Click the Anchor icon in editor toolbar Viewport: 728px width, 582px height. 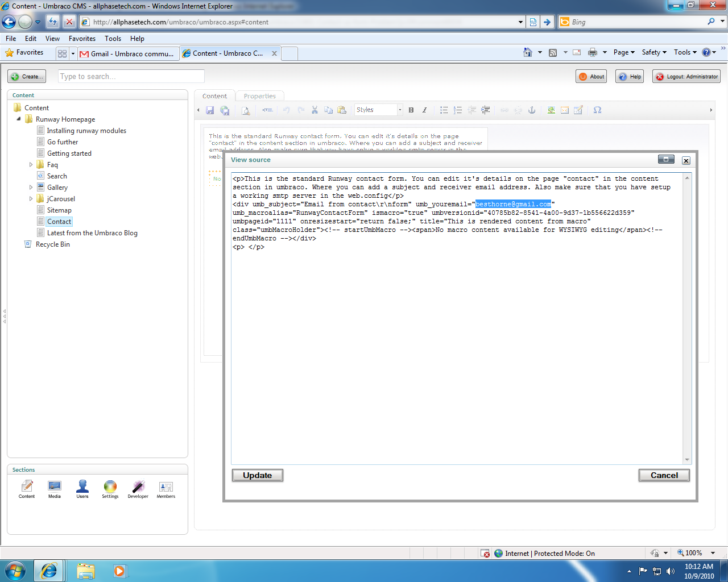point(532,110)
